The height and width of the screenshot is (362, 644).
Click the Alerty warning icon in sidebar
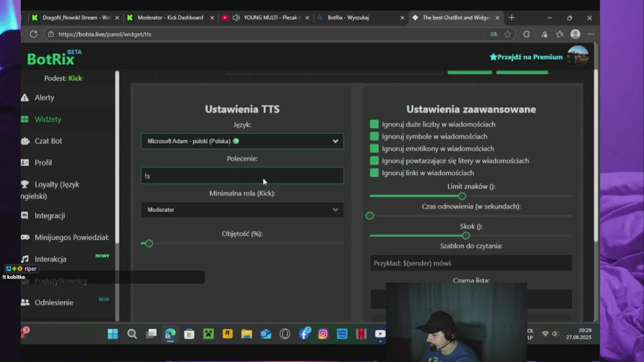pos(25,98)
